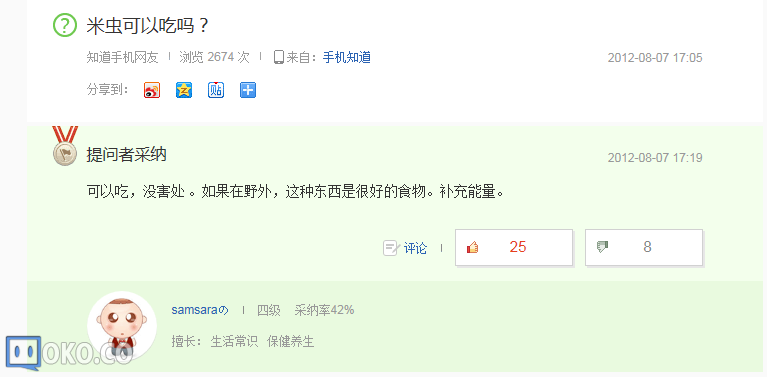Click the 保健养生 expertise tag
775x377 pixels.
(x=290, y=341)
